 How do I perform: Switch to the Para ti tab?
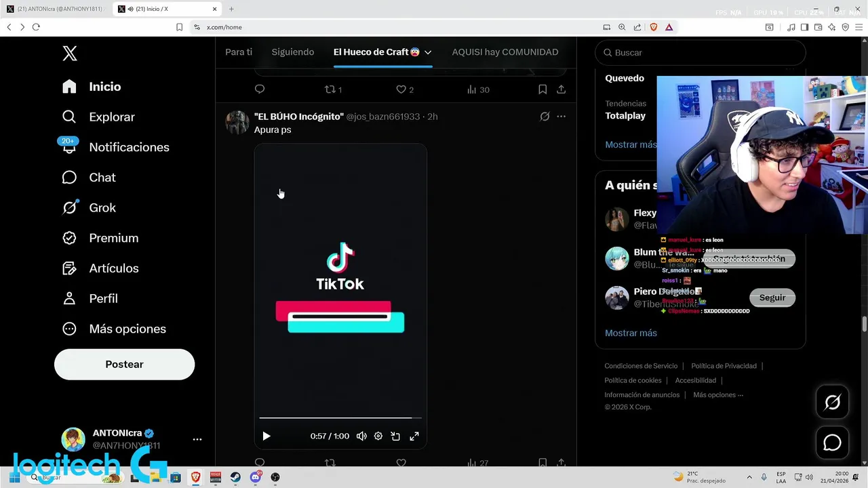pyautogui.click(x=239, y=52)
